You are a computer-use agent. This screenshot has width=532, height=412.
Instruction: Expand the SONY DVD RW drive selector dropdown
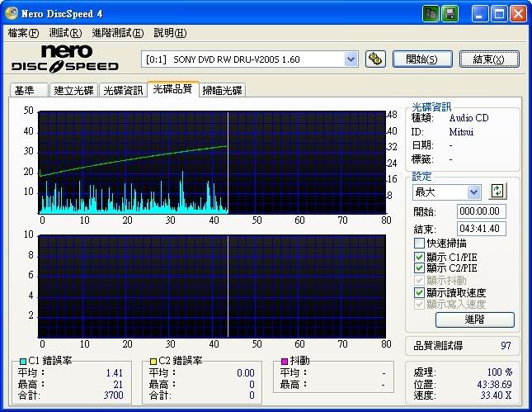point(351,59)
